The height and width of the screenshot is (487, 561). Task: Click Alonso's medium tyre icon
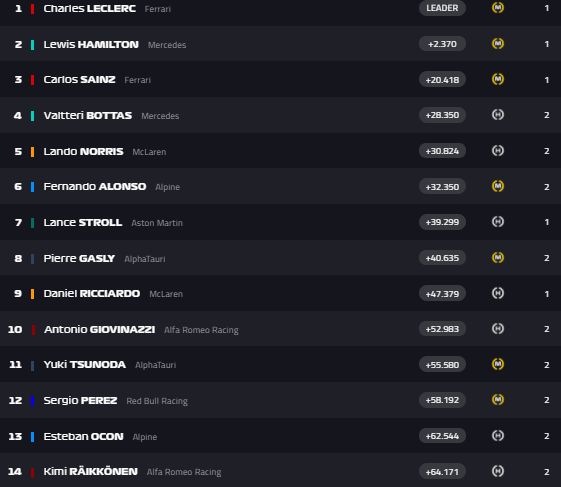[x=498, y=186]
